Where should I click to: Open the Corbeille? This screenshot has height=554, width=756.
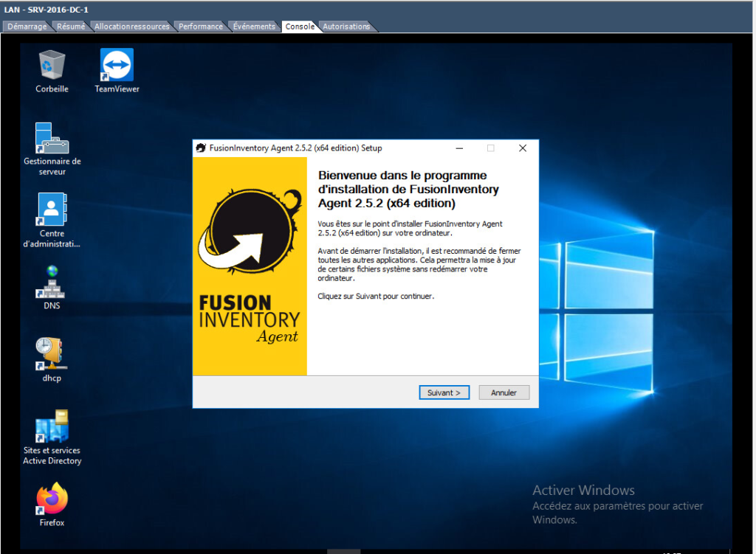coord(51,65)
